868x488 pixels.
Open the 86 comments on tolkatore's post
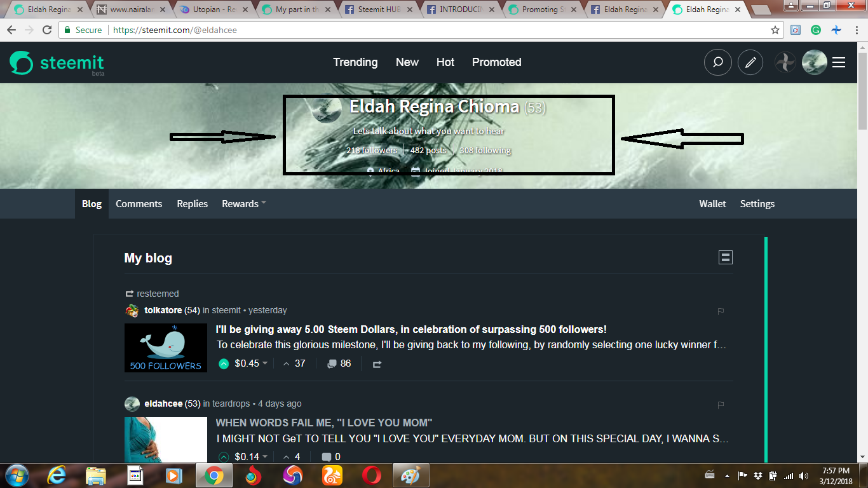(339, 364)
